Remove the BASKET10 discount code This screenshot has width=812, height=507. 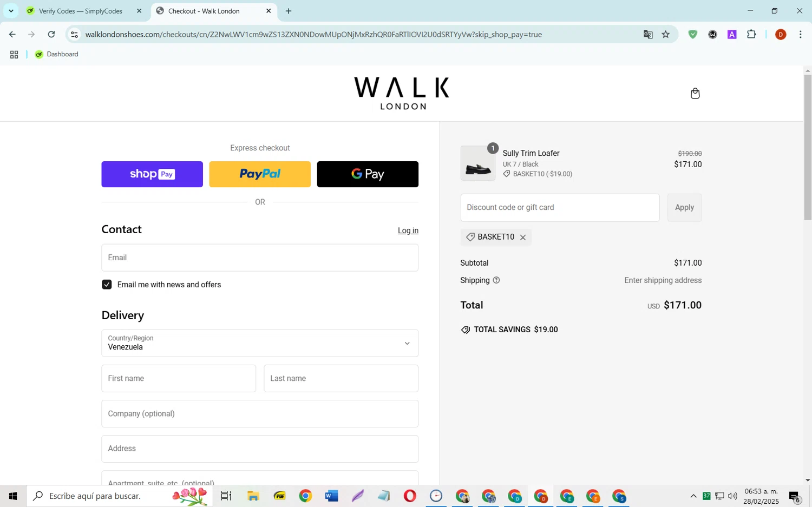[523, 238]
